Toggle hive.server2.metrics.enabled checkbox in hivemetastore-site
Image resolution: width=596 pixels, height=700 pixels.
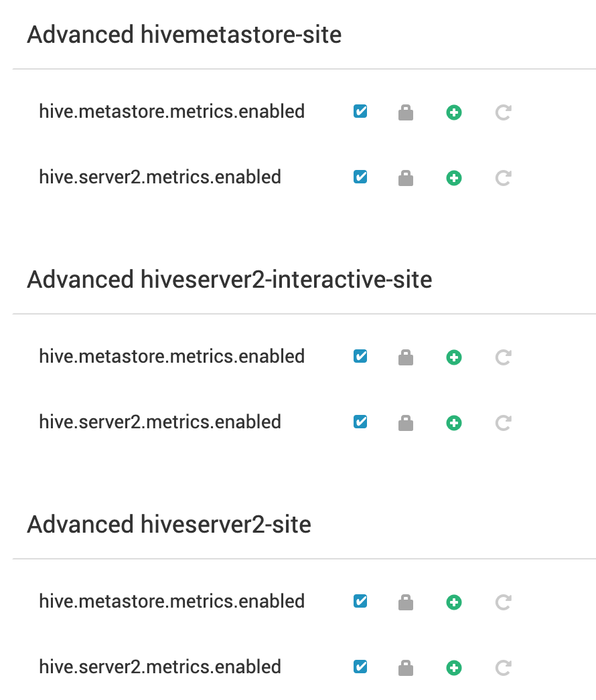coord(360,177)
